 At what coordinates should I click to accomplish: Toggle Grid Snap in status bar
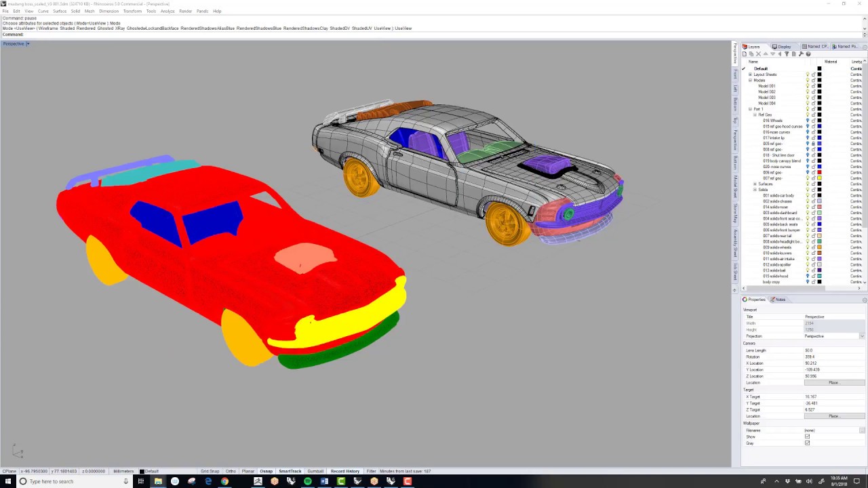[210, 471]
